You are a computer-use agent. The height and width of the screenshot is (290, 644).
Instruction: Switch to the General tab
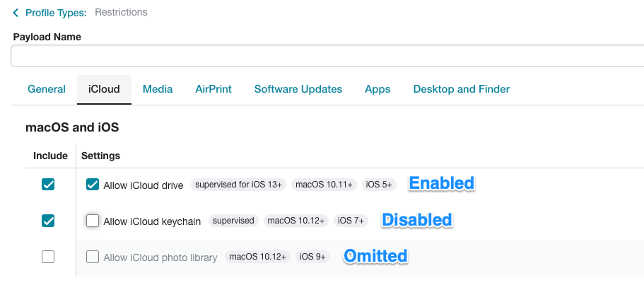click(47, 89)
